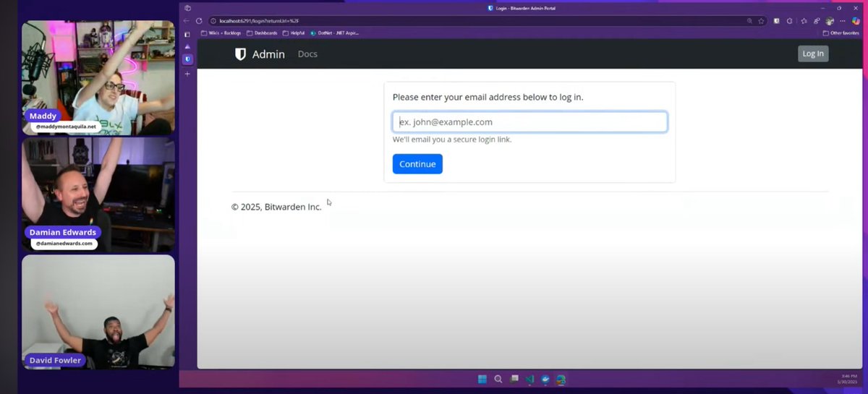Select Damian Edwards' webcam thumbnail
The height and width of the screenshot is (394, 868).
point(98,195)
